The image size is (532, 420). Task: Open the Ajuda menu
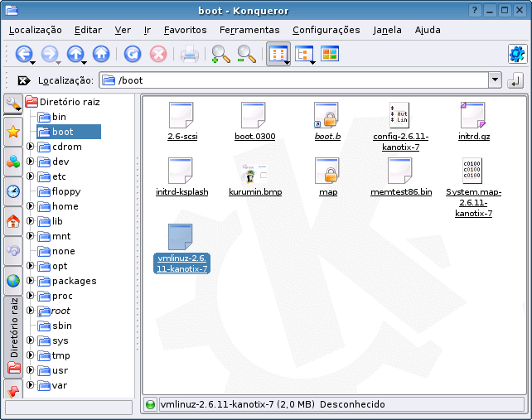[428, 30]
